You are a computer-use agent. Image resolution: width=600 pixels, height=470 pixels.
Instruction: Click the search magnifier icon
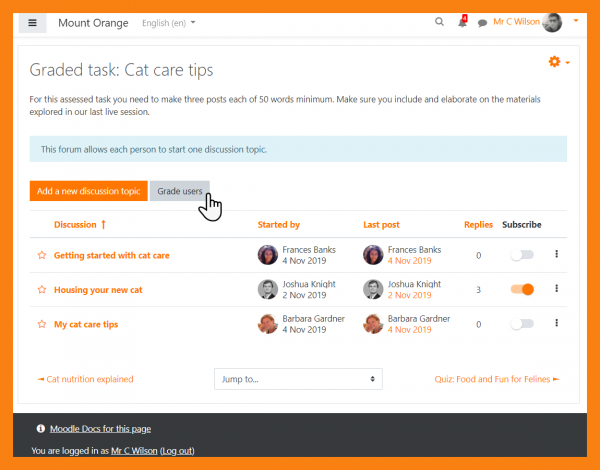pos(439,22)
